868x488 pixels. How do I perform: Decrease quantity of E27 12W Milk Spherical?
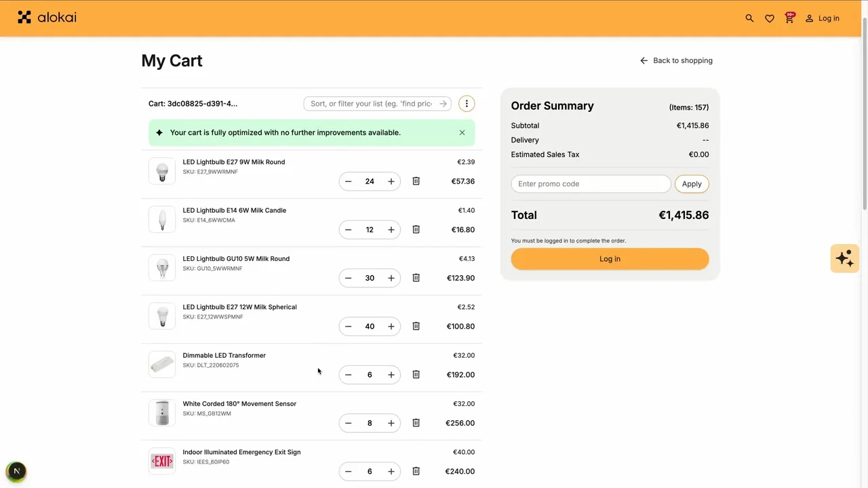tap(349, 327)
